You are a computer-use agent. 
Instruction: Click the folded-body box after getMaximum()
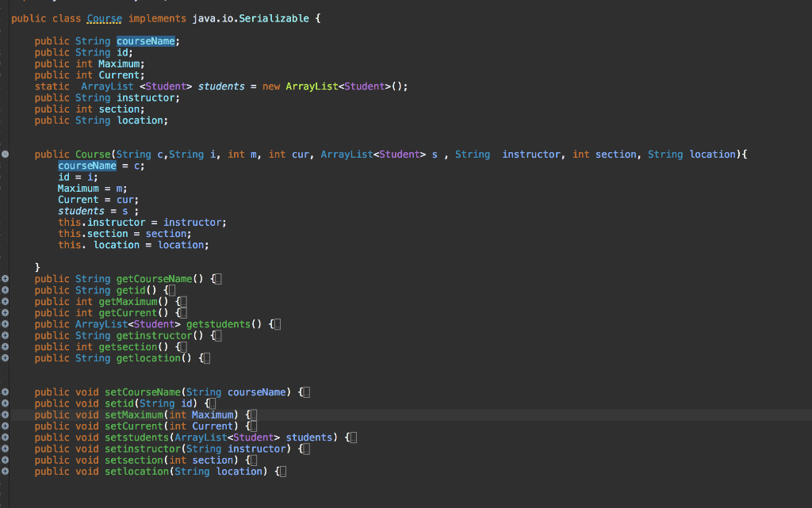[x=183, y=302]
